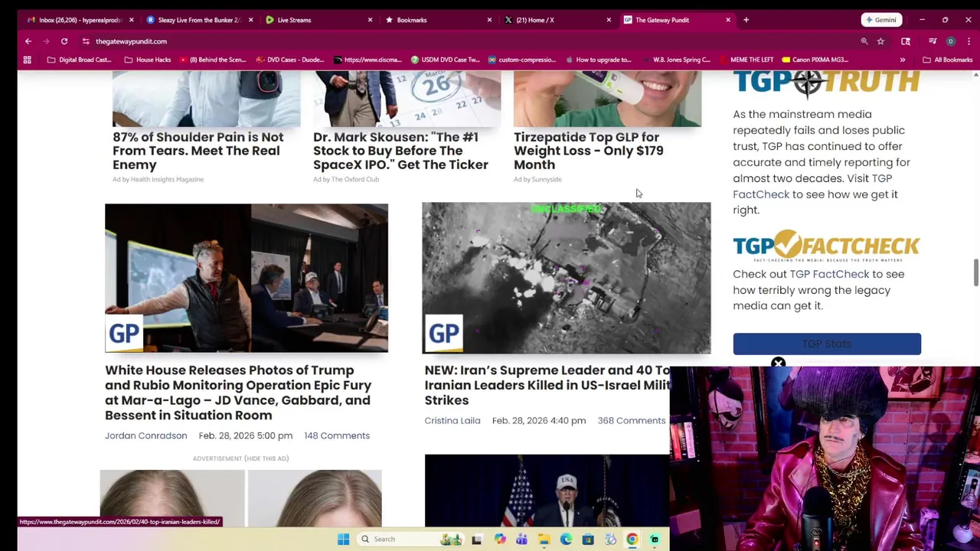The width and height of the screenshot is (980, 551).
Task: Go back with the browser back arrow
Action: coord(28,41)
